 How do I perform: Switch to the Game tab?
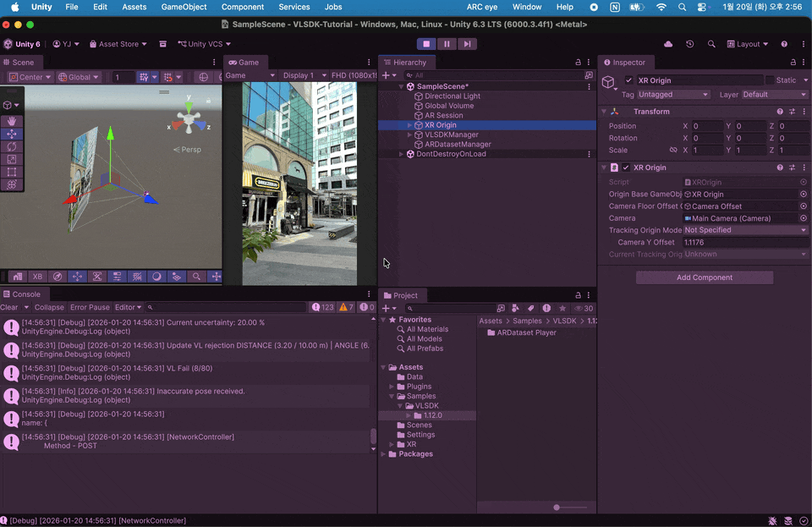click(244, 63)
